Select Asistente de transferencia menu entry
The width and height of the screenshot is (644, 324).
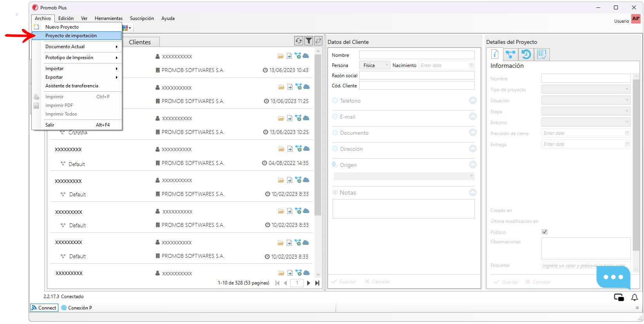click(77, 86)
